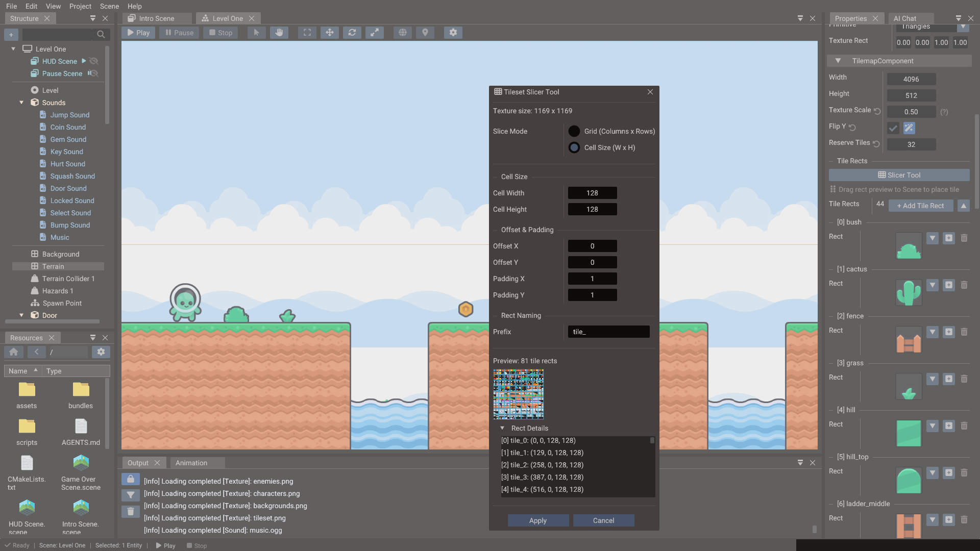Image resolution: width=980 pixels, height=551 pixels.
Task: Click Cancel in Tileset Slicer Tool
Action: (604, 520)
